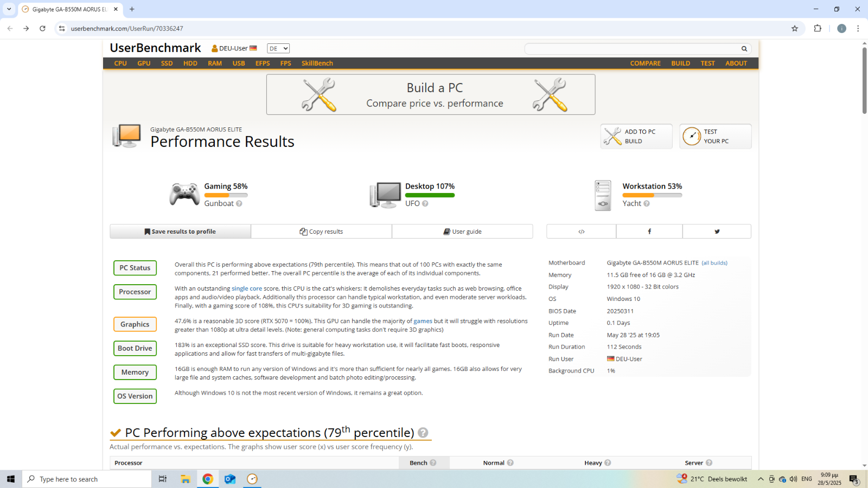Open help icon next to UFO
The width and height of the screenshot is (868, 488).
point(425,204)
